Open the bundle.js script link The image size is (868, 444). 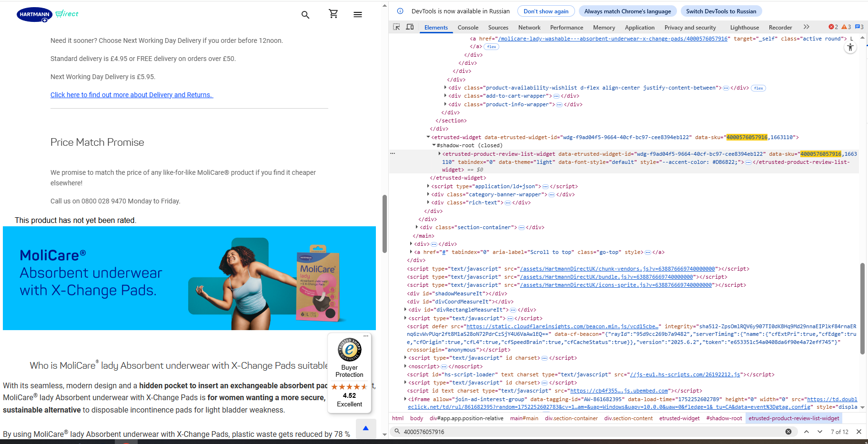(606, 277)
